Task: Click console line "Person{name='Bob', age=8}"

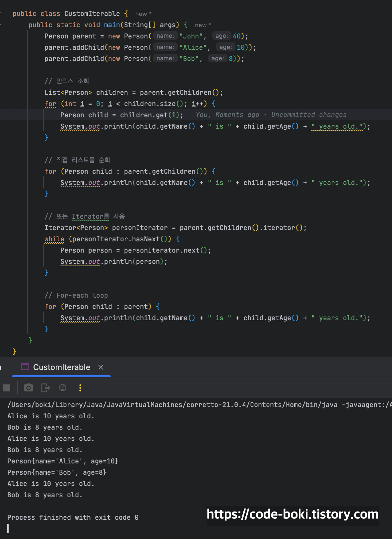Action: [x=57, y=472]
